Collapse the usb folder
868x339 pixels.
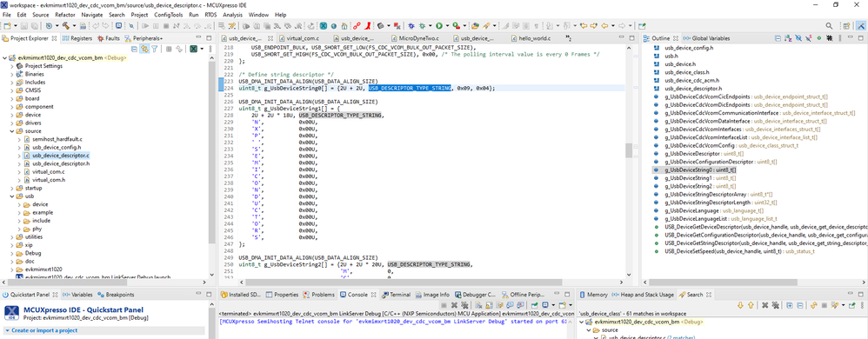coord(13,196)
